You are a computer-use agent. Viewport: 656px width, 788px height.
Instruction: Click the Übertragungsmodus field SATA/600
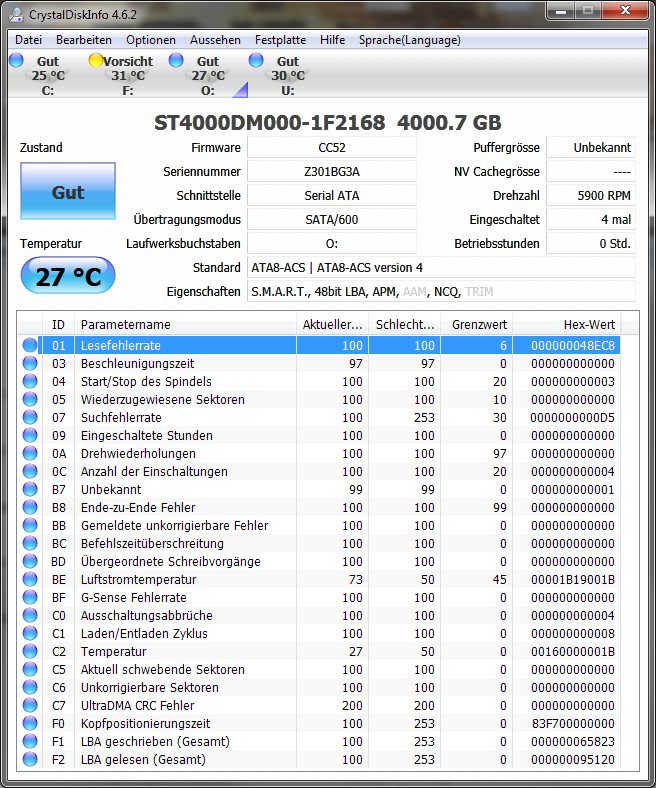coord(332,220)
